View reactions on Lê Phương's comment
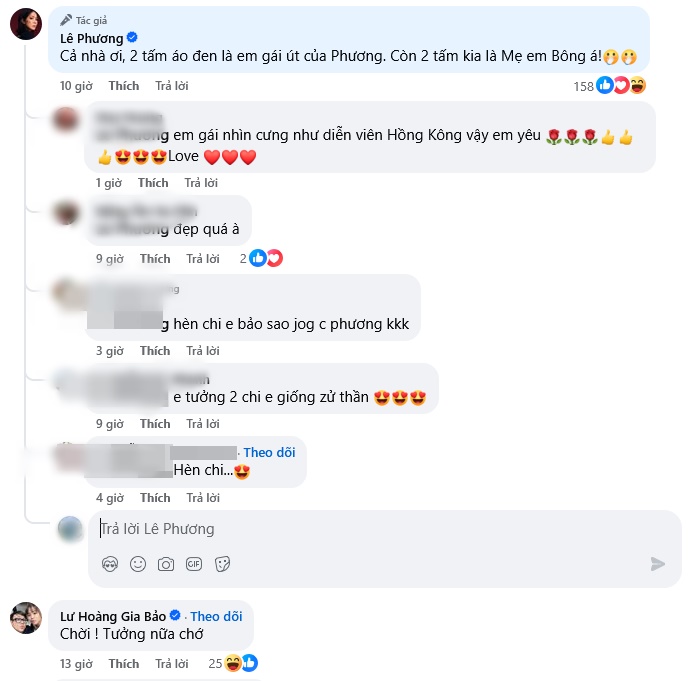 click(x=609, y=86)
